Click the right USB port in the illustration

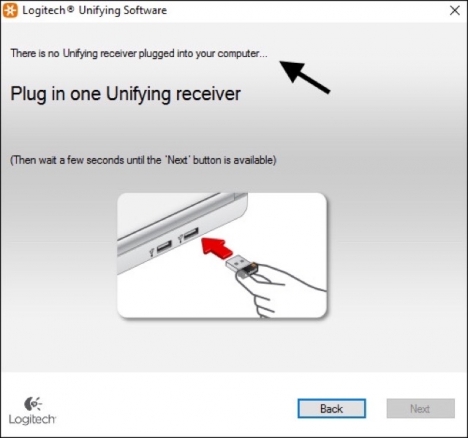pyautogui.click(x=191, y=234)
